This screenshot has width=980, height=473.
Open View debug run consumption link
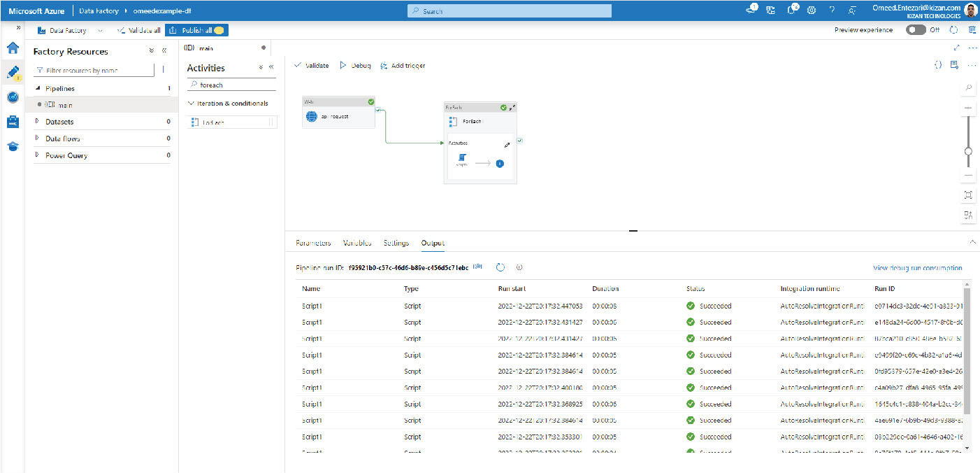(917, 268)
